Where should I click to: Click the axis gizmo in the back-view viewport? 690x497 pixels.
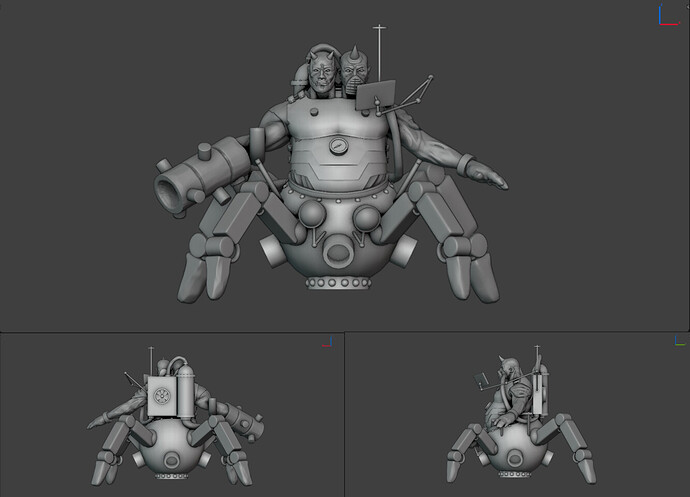tap(327, 342)
